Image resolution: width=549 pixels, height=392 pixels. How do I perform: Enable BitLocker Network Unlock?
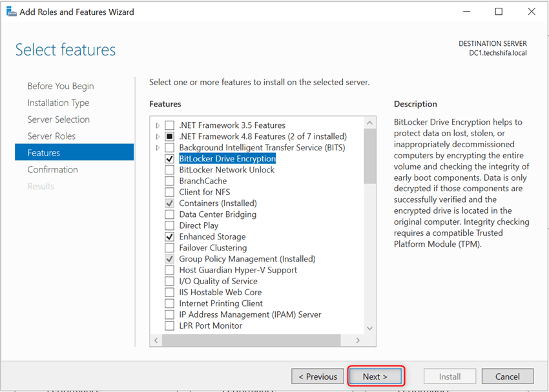click(x=169, y=169)
